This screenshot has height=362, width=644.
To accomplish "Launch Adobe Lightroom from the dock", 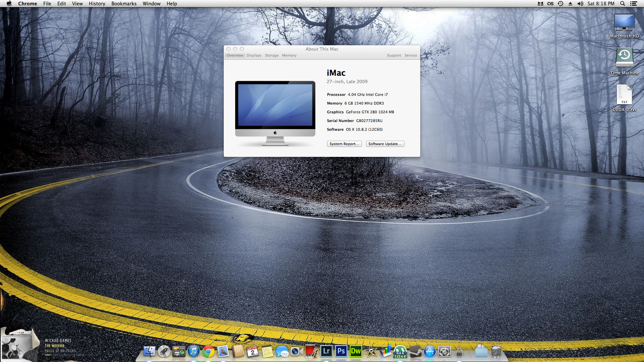I will point(326,351).
